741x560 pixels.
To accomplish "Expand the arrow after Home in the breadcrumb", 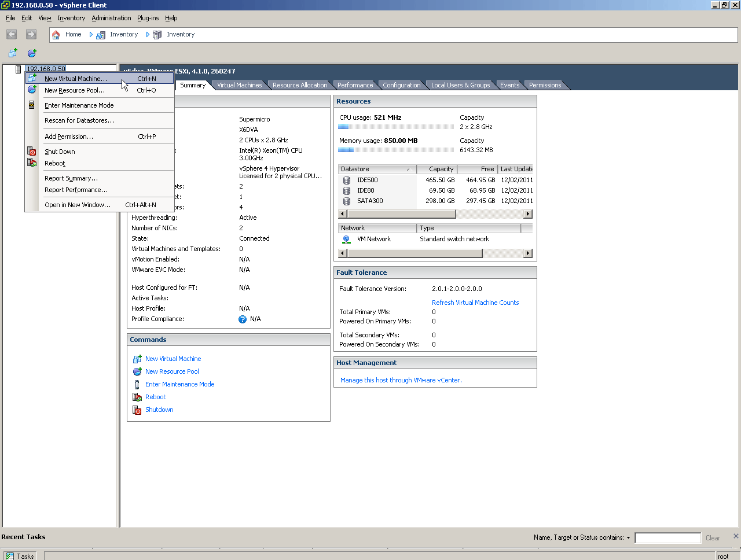I will click(91, 35).
